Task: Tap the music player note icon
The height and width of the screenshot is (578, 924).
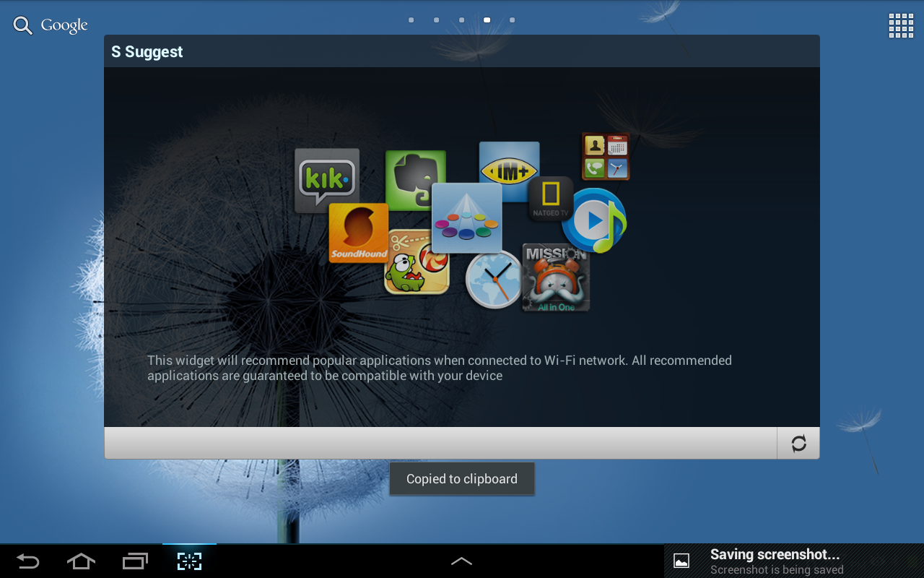Action: click(594, 220)
